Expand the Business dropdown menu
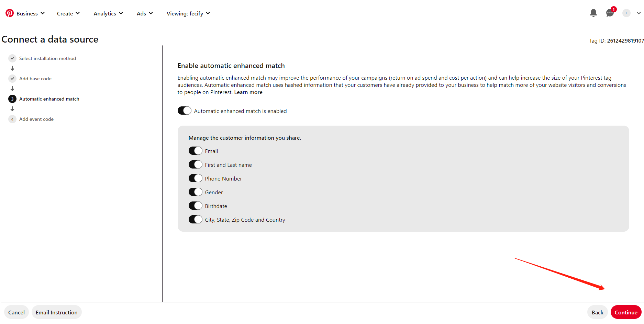Viewport: 644px width, 324px height. [30, 13]
